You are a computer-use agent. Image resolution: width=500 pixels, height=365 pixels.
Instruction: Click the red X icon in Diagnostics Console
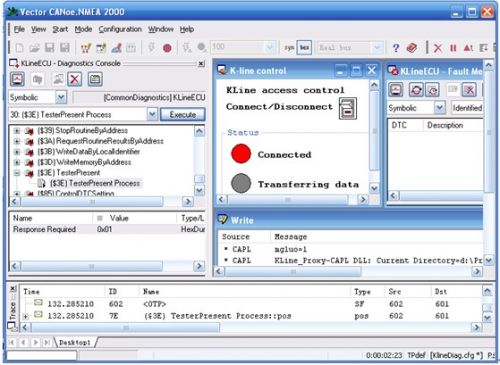(x=75, y=79)
